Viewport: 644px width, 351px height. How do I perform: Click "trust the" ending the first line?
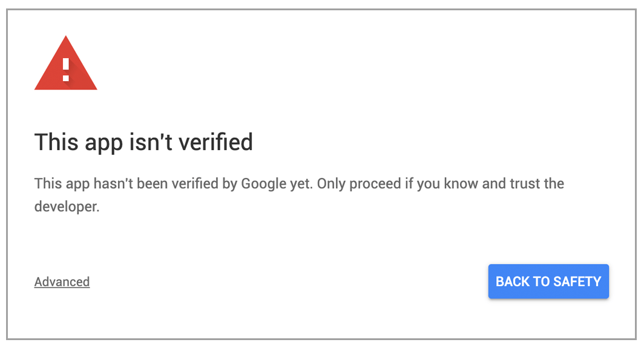point(537,183)
